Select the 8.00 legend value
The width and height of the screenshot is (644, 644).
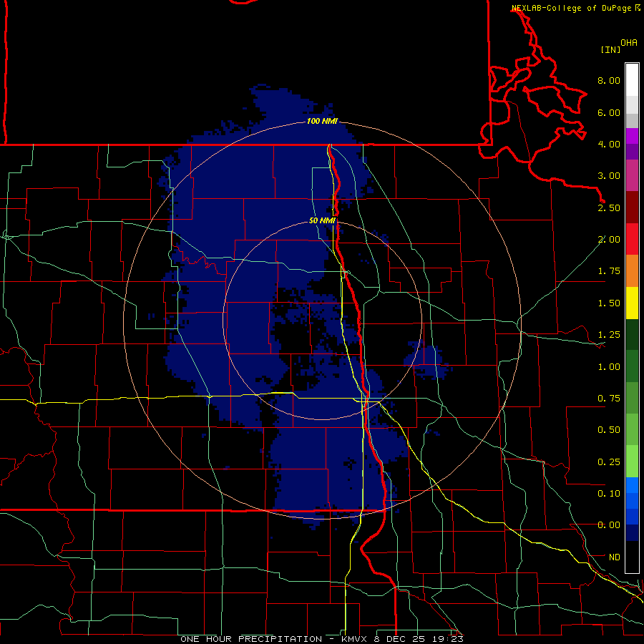coord(609,80)
